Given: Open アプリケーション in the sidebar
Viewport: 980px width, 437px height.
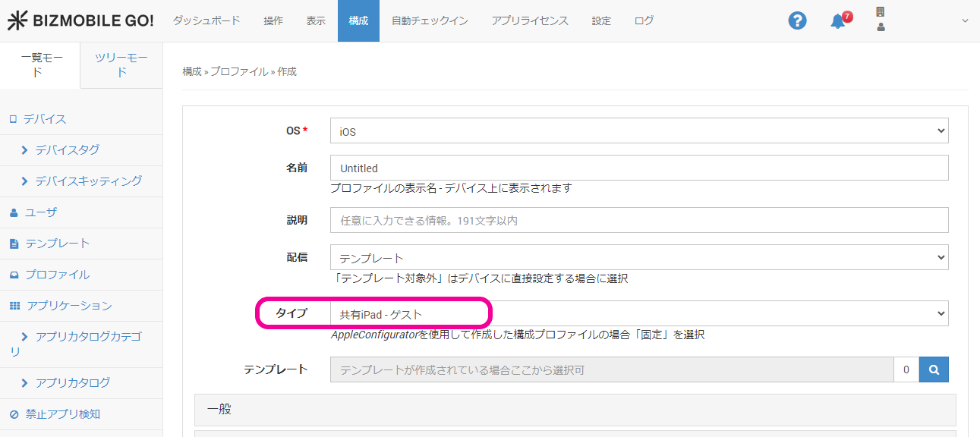Looking at the screenshot, I should 69,306.
